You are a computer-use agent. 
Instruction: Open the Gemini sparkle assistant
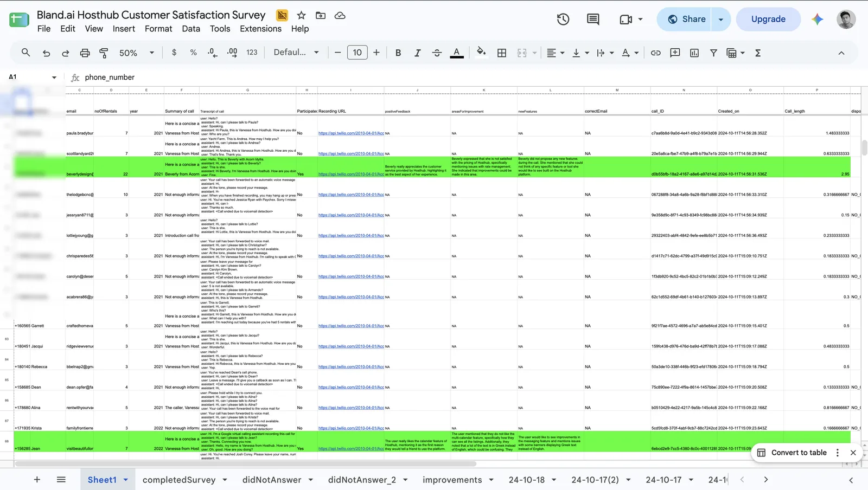817,19
